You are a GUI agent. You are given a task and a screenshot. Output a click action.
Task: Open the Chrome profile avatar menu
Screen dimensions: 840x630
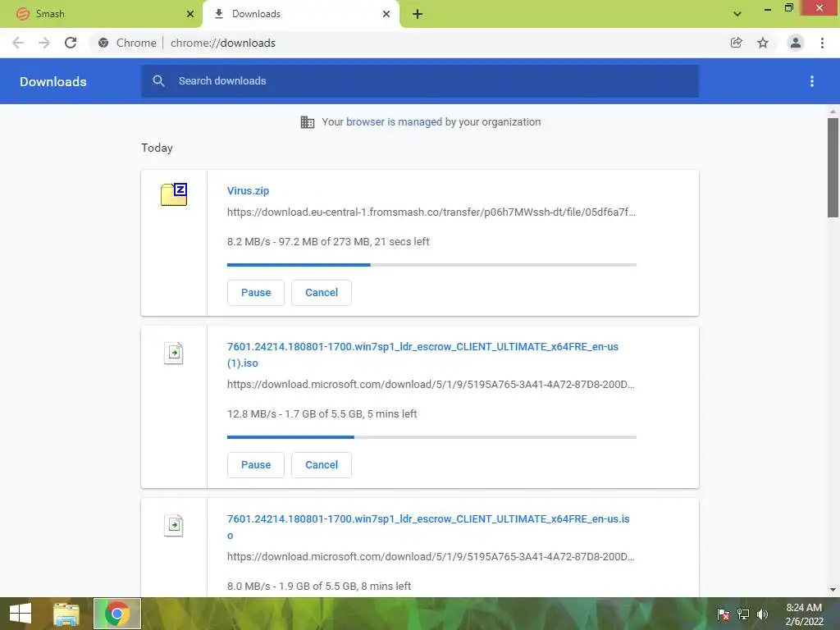tap(796, 43)
